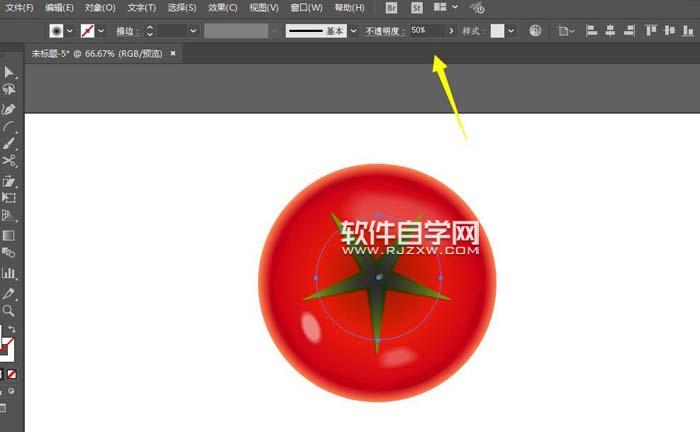Click horizontal align right icon
Image resolution: width=700 pixels, height=432 pixels.
click(629, 30)
